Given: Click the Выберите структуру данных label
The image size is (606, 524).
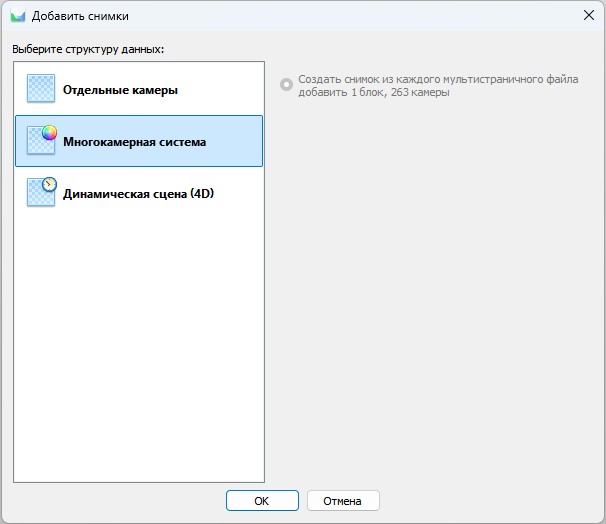Looking at the screenshot, I should coord(88,49).
